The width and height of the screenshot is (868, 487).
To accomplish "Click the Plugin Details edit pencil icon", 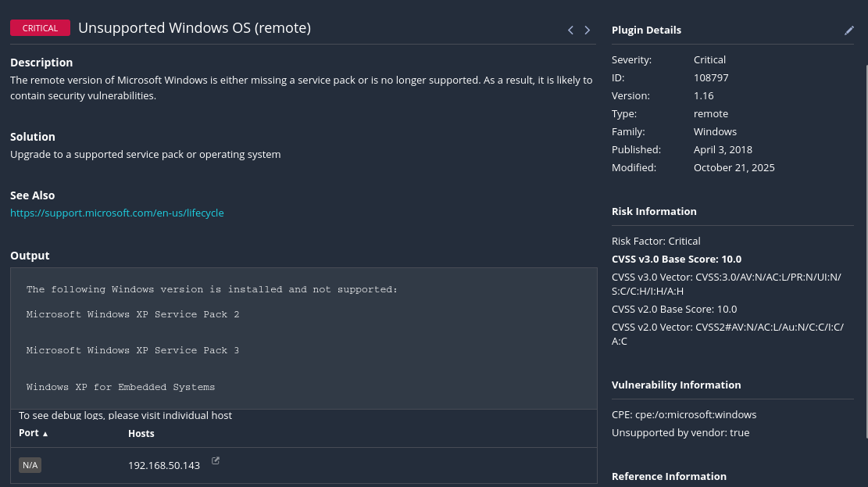I will [849, 30].
